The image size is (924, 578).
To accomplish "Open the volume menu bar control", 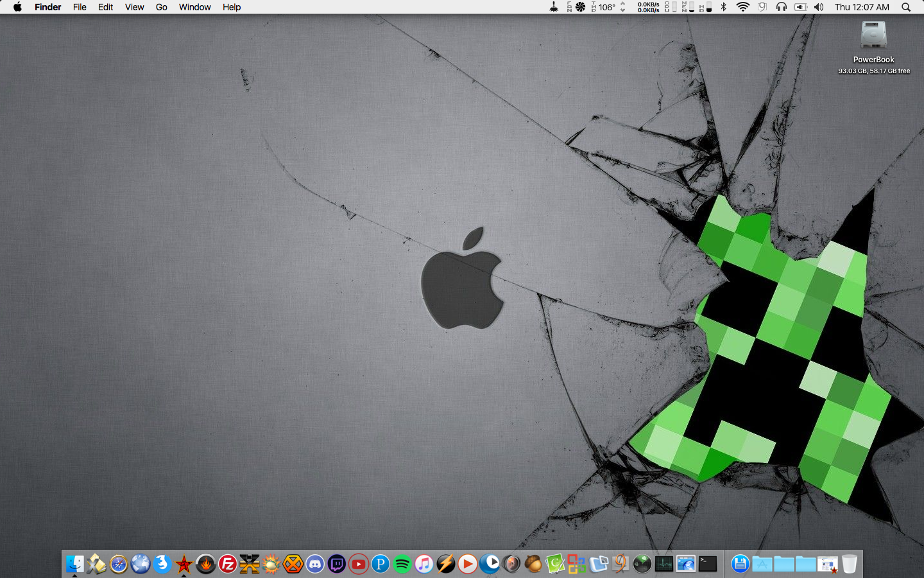I will [x=819, y=7].
